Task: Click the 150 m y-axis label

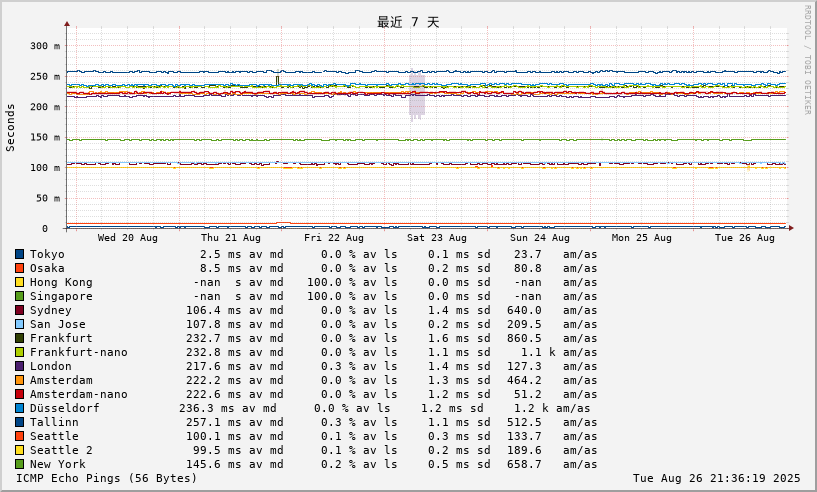Action: 45,137
